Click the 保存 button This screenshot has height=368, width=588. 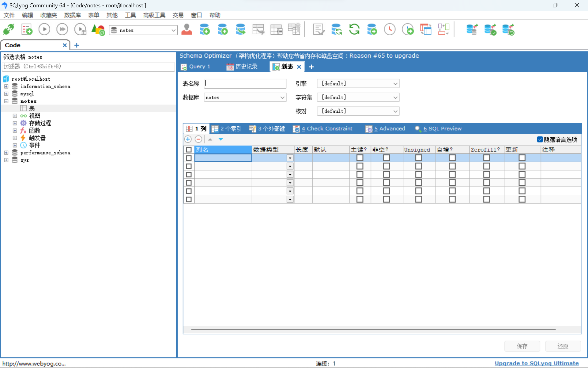522,346
